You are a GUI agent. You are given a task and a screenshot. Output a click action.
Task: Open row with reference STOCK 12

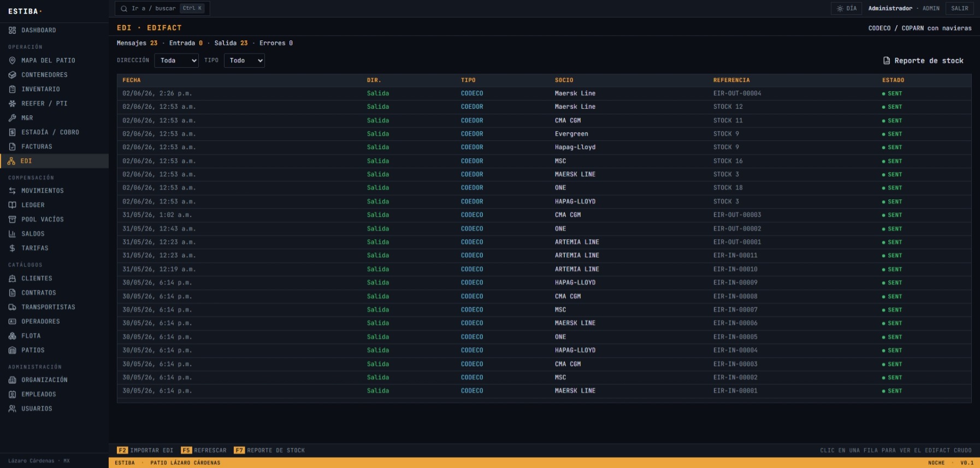click(x=544, y=107)
